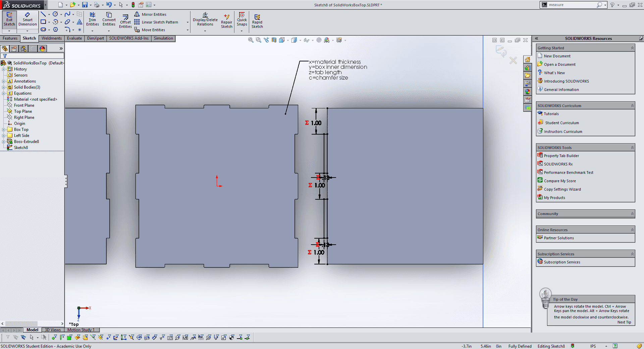The image size is (644, 349).
Task: Select the Spline tool
Action: tap(67, 14)
